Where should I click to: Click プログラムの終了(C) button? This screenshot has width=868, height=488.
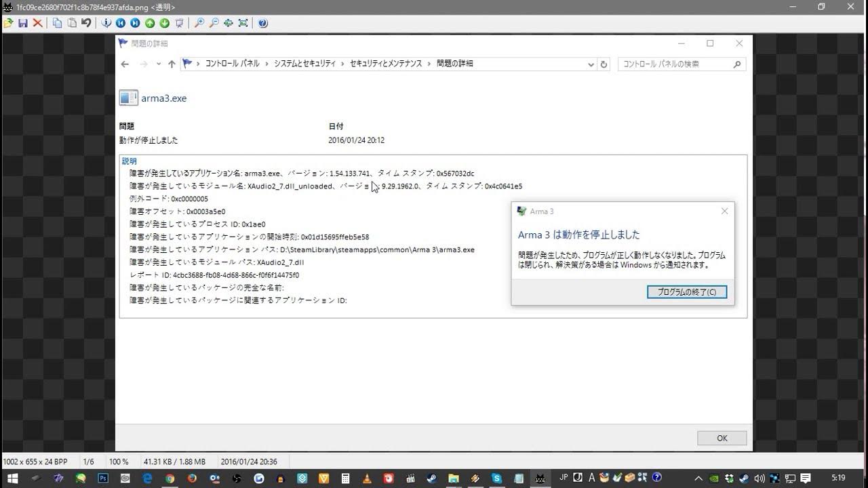687,292
